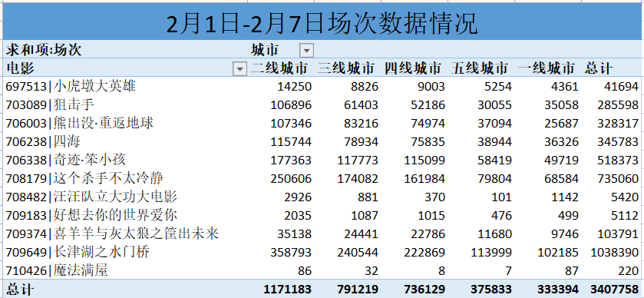Image resolution: width=644 pixels, height=298 pixels.
Task: Select the row 709649|长津湖之水门桥
Action: [x=322, y=252]
